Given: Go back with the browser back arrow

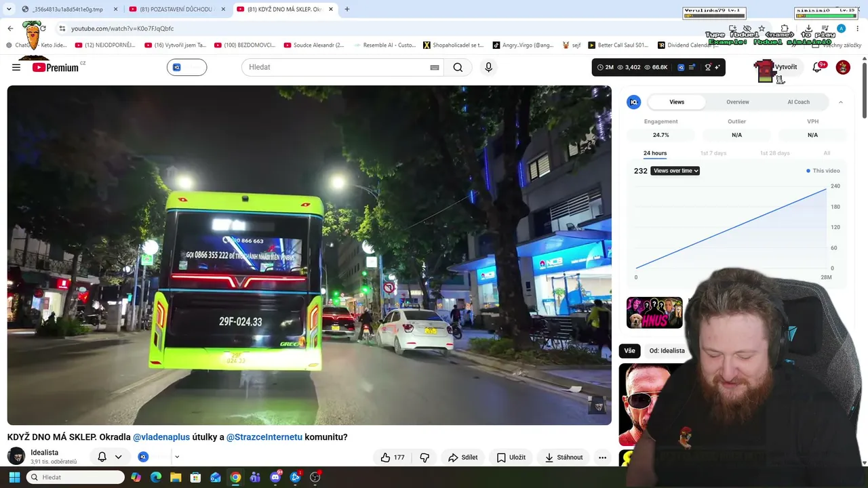Looking at the screenshot, I should tap(10, 28).
